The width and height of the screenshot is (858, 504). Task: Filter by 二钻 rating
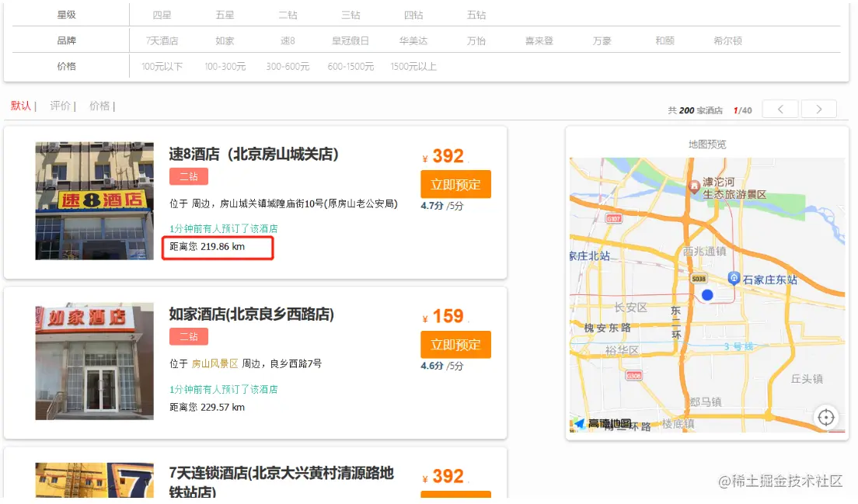point(288,16)
